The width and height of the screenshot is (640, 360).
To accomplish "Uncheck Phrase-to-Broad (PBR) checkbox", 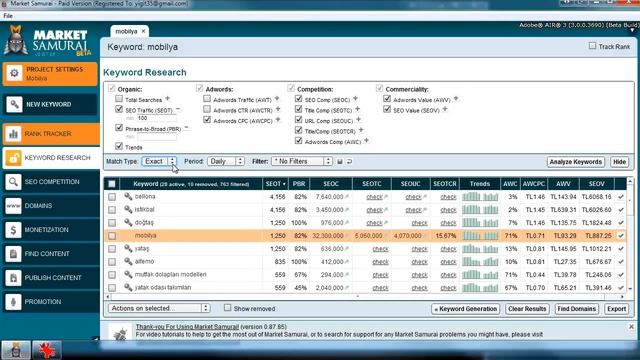I will tap(119, 128).
